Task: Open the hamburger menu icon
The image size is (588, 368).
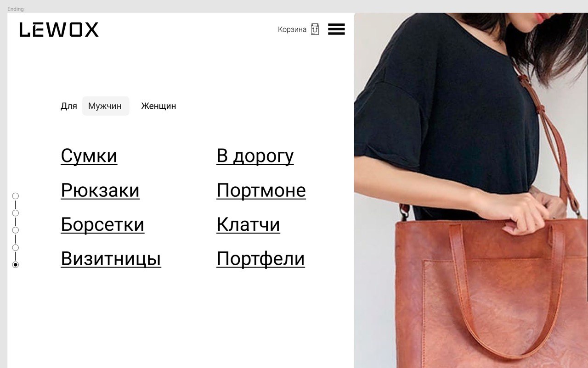Action: click(x=336, y=29)
